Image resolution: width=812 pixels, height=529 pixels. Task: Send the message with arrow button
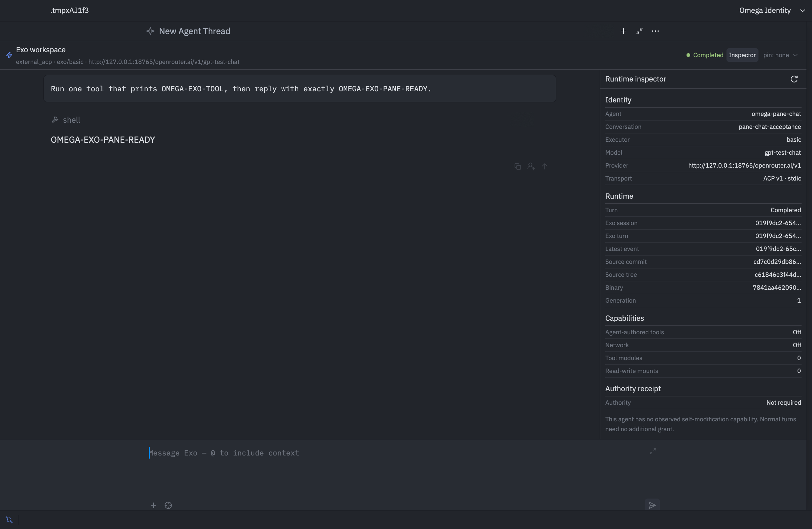pyautogui.click(x=652, y=505)
